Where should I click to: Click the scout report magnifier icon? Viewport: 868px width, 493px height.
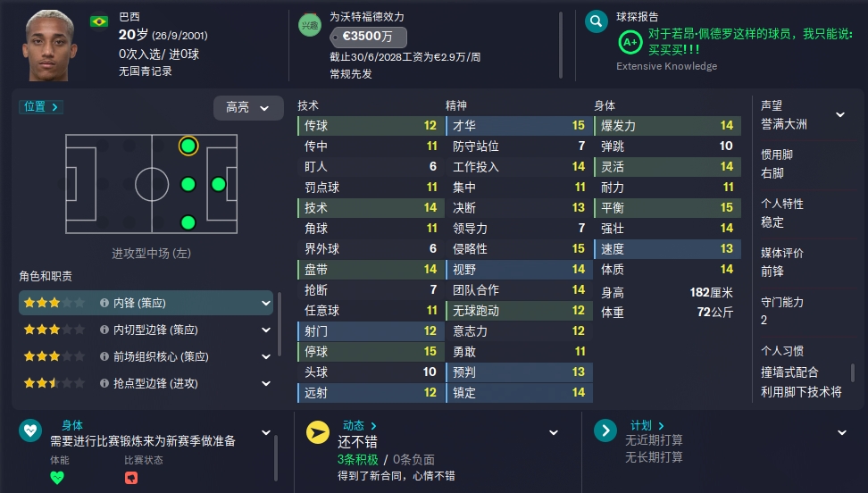[x=597, y=21]
